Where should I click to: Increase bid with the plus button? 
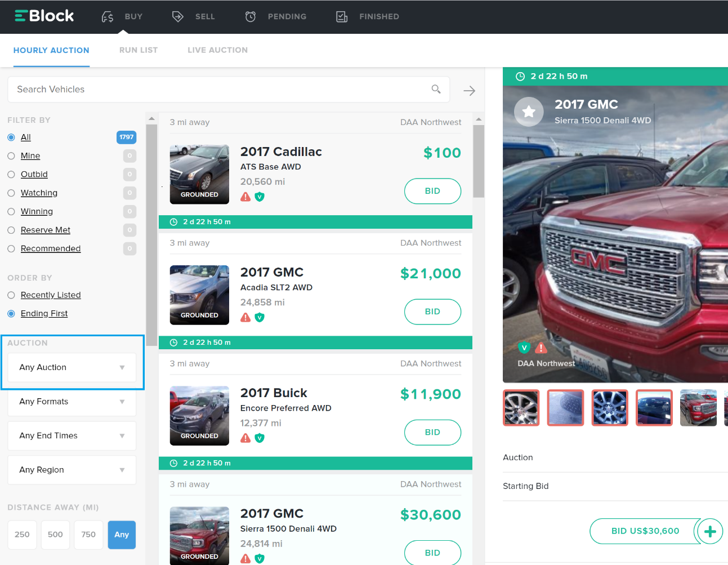point(710,531)
